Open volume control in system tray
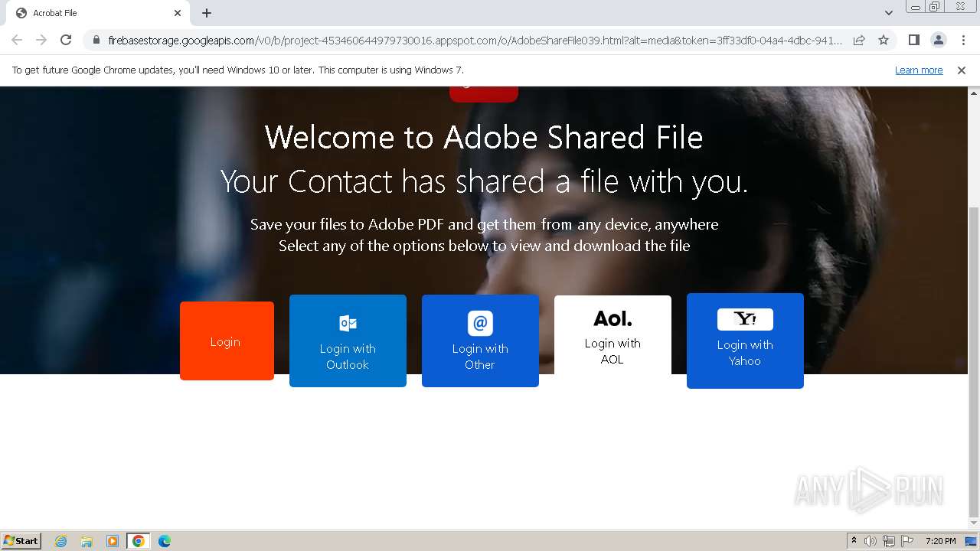This screenshot has height=551, width=980. pos(871,541)
